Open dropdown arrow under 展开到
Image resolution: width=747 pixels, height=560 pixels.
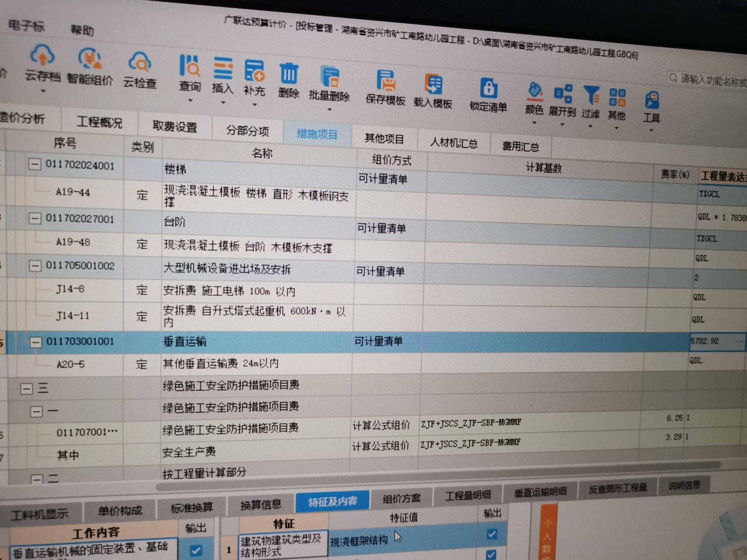point(562,124)
